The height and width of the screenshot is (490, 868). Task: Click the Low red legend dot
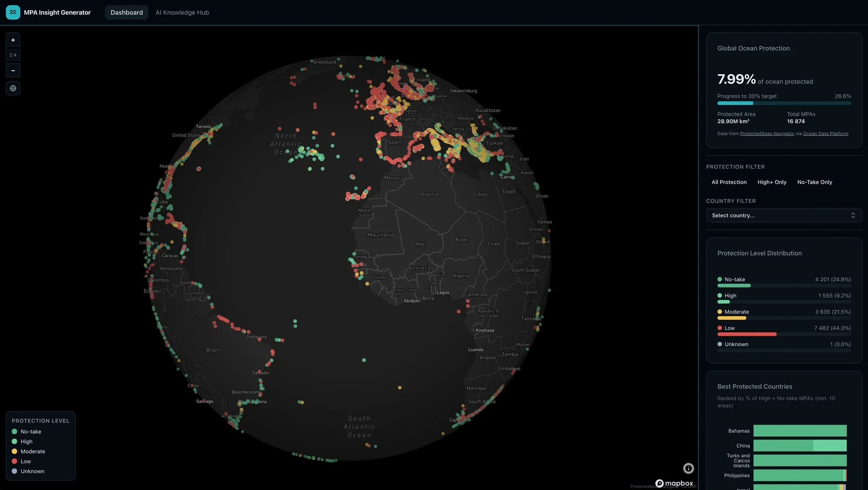pyautogui.click(x=14, y=461)
